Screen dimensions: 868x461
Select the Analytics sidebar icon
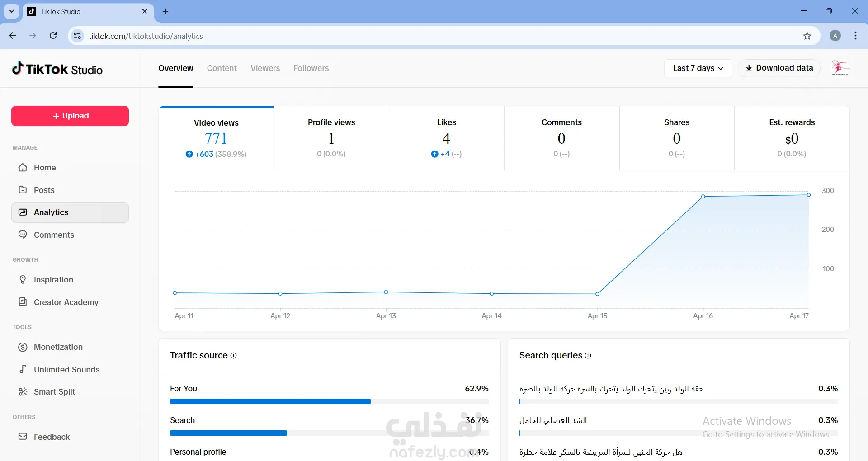pyautogui.click(x=23, y=212)
